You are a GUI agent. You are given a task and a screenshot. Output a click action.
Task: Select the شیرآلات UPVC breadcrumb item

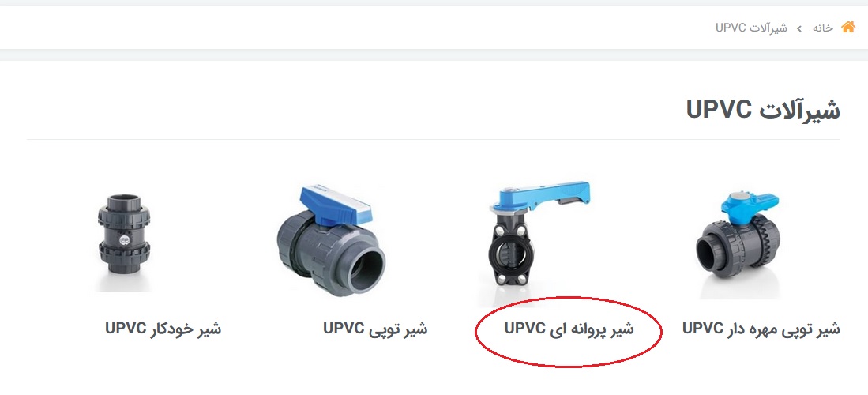point(751,28)
